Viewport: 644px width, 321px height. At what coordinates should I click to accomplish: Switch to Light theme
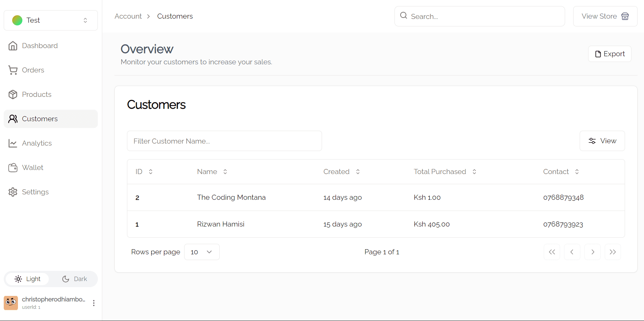(27, 279)
